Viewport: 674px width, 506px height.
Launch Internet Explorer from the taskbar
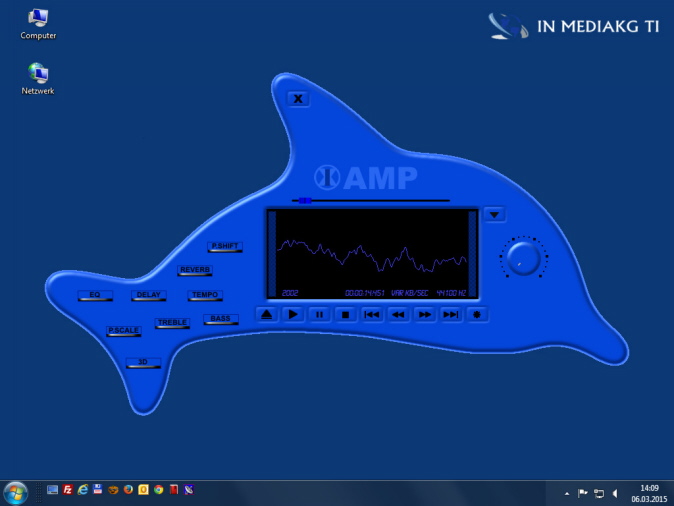click(83, 490)
